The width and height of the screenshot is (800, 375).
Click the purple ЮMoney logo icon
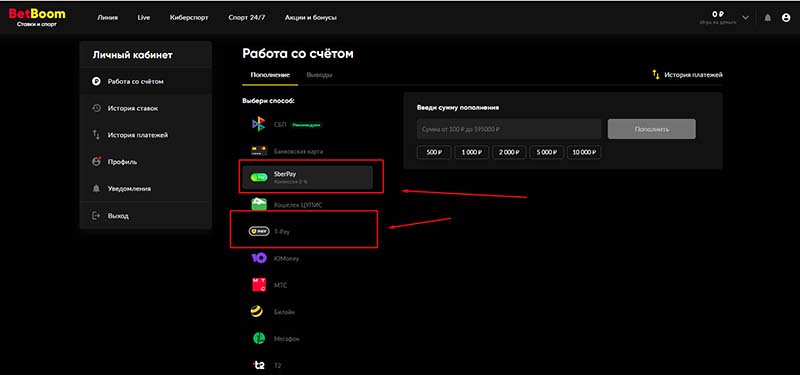[259, 258]
